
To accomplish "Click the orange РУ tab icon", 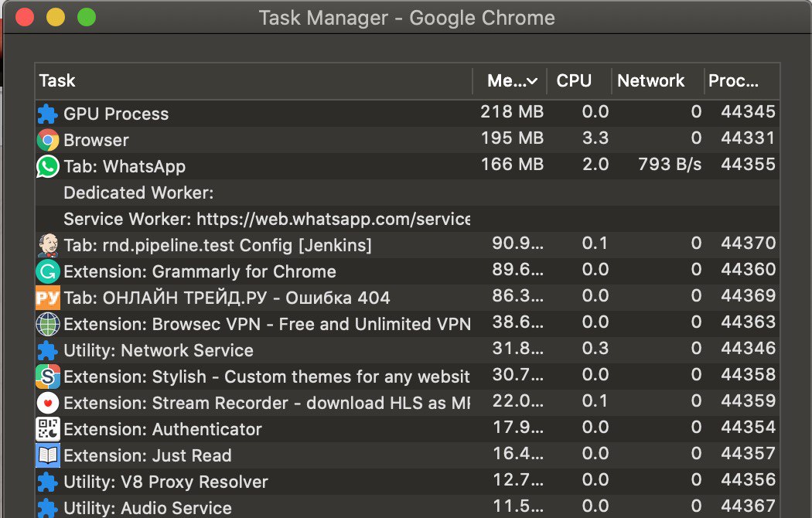I will point(48,298).
